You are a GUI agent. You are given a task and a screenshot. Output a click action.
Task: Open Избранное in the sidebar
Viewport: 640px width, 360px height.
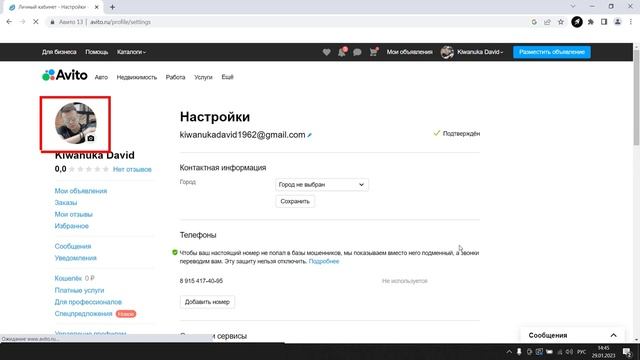(71, 226)
